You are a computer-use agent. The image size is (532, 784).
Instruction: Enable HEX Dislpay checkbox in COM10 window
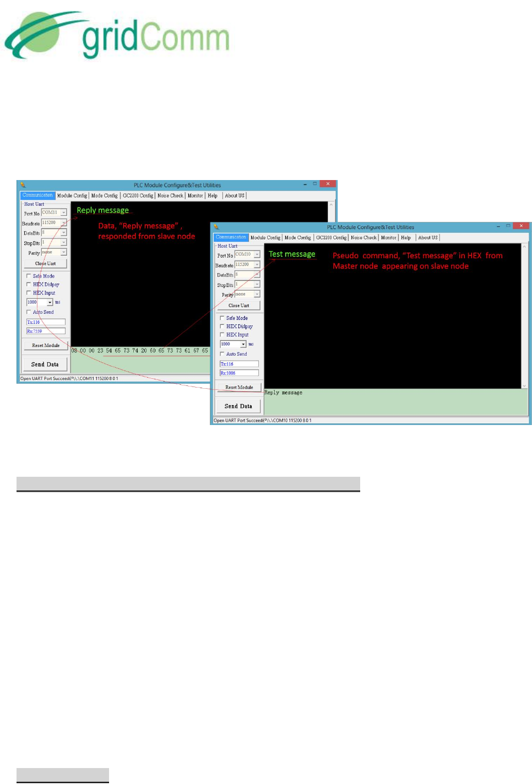(222, 326)
